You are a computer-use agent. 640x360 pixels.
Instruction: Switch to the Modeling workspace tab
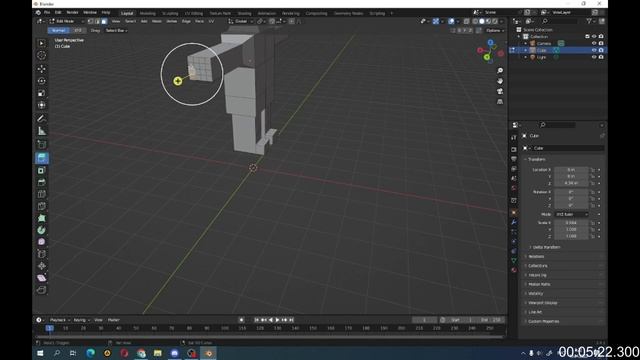pos(147,13)
